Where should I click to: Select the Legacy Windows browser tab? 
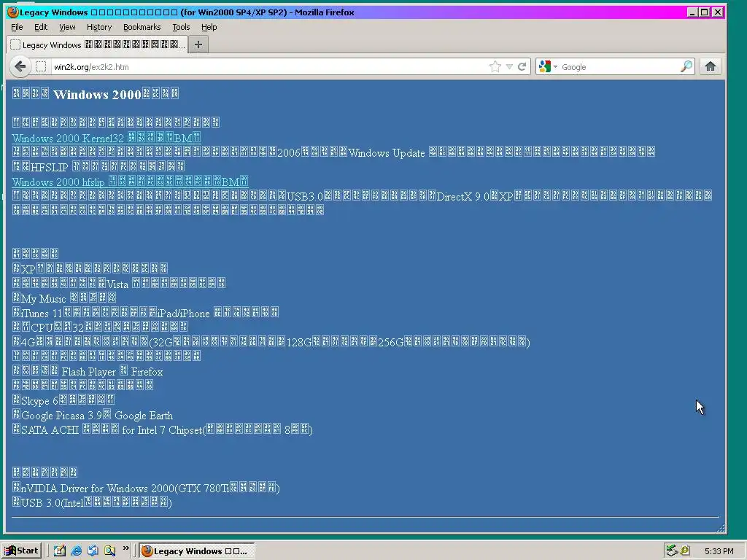(97, 44)
